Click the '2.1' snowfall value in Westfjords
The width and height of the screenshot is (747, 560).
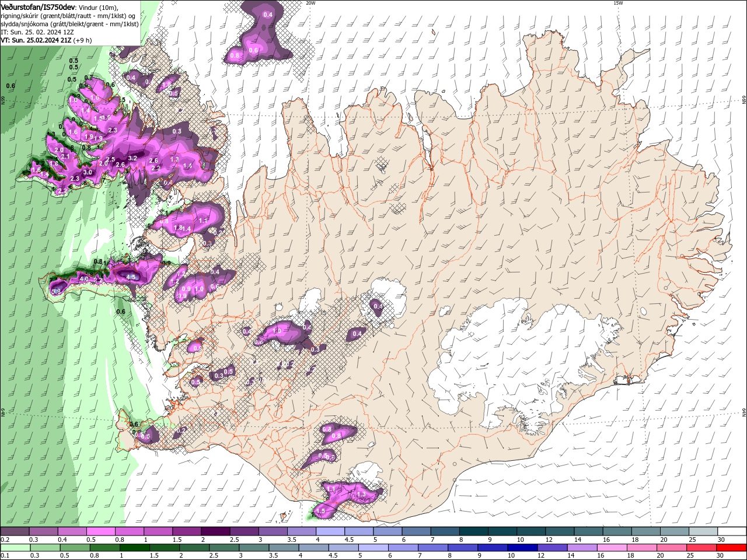(65, 156)
